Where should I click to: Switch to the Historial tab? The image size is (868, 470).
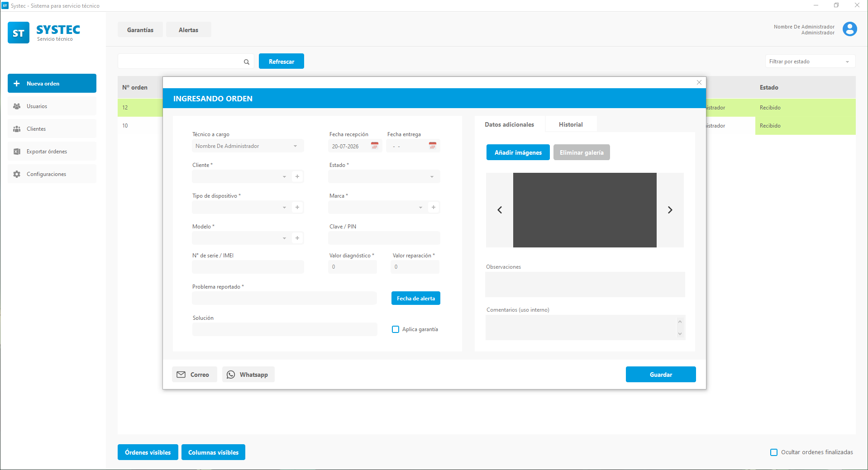pos(571,124)
